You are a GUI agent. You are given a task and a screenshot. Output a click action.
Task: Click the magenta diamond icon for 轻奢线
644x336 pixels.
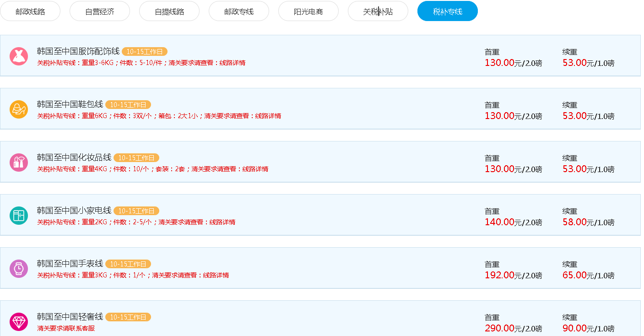click(19, 322)
